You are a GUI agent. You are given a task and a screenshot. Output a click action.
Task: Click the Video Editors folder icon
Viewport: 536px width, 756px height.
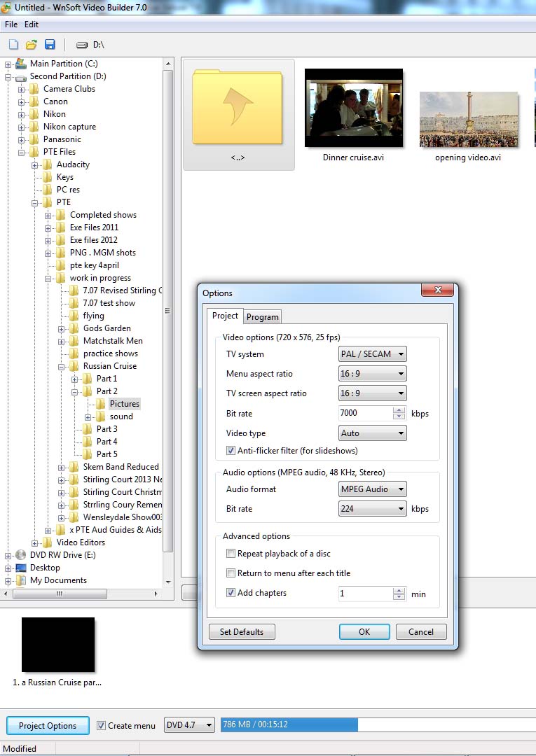47,542
